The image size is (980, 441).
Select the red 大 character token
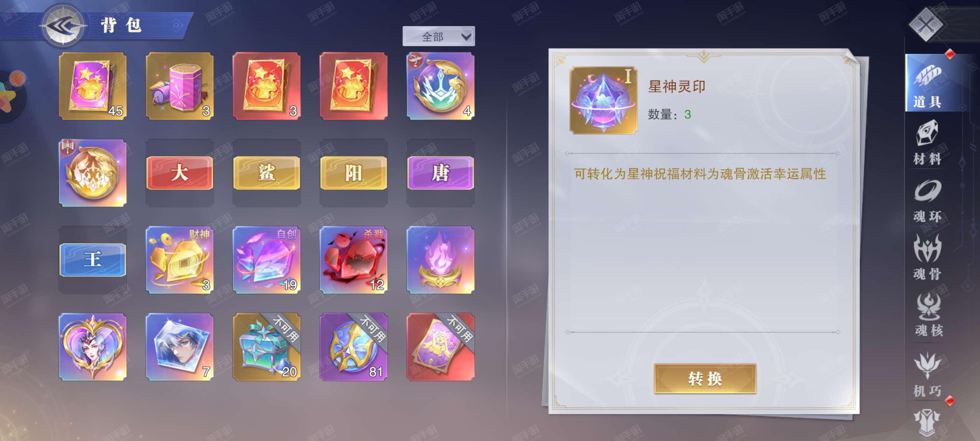[180, 173]
